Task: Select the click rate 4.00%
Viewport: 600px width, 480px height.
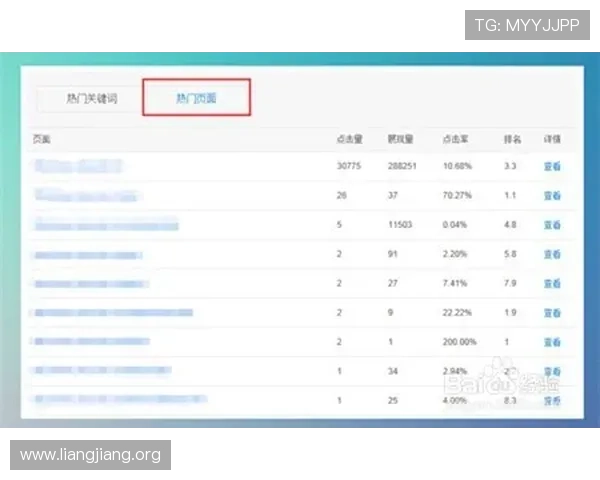Action: pyautogui.click(x=455, y=400)
